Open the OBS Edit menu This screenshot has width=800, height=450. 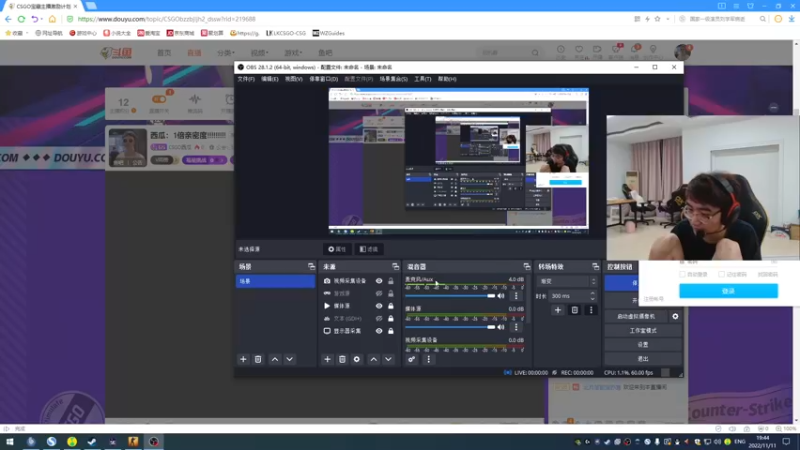(270, 79)
